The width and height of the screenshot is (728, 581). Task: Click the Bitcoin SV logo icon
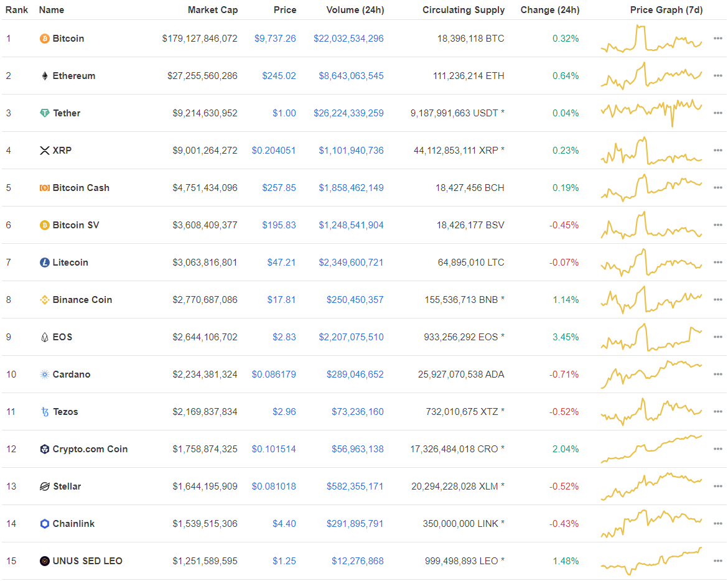[45, 225]
